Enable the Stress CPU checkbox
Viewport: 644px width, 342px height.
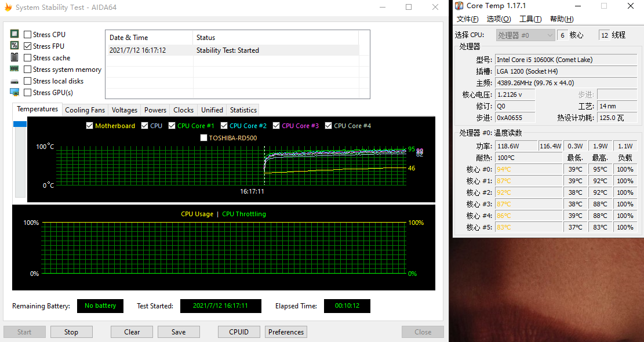click(x=27, y=34)
